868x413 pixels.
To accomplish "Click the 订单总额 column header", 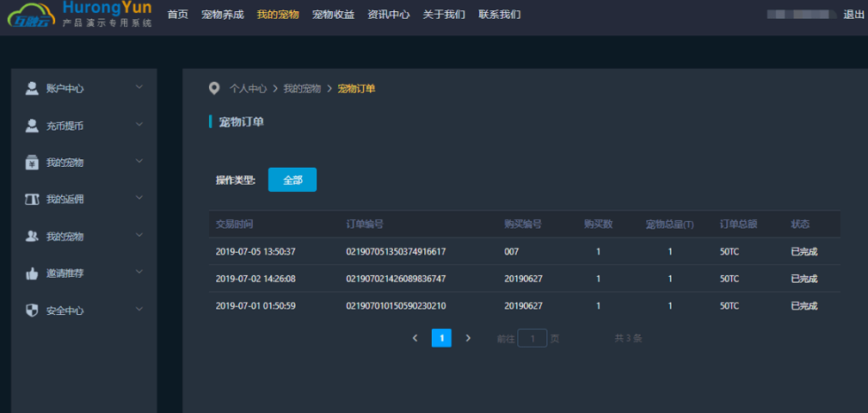I will click(738, 225).
